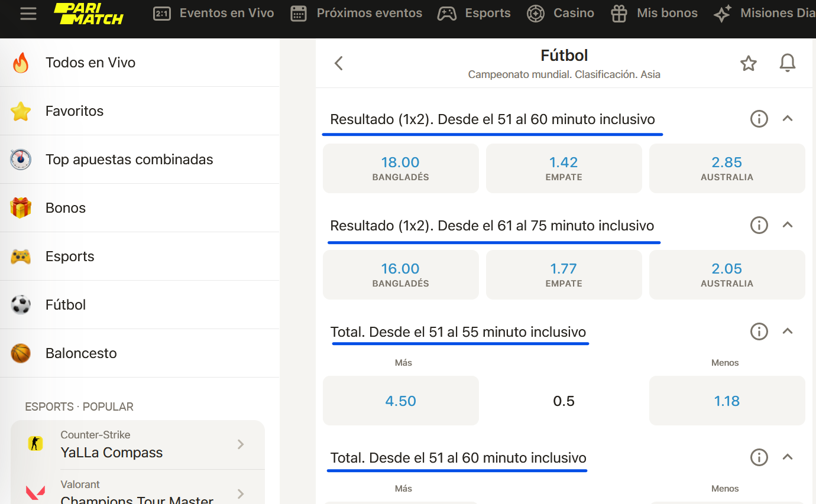Add the match to favorites with the star outline
The image size is (816, 504).
(x=749, y=63)
